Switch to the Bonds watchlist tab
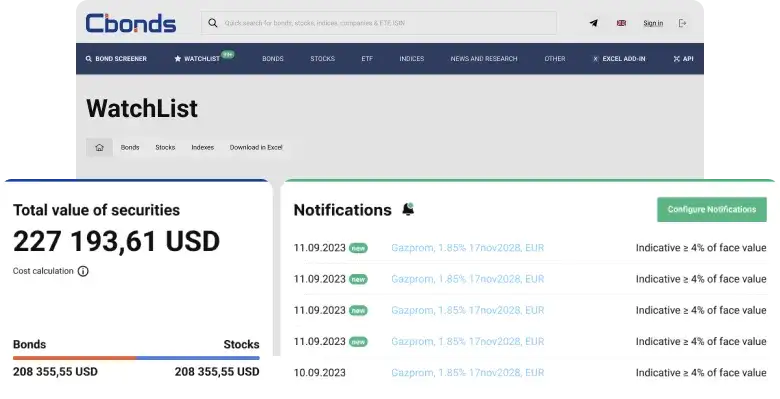The image size is (780, 399). [130, 147]
